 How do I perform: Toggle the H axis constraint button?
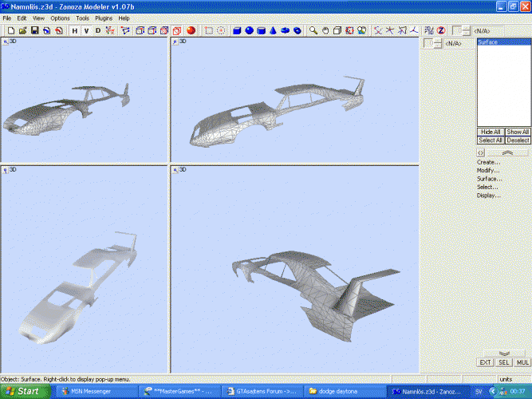coord(74,30)
